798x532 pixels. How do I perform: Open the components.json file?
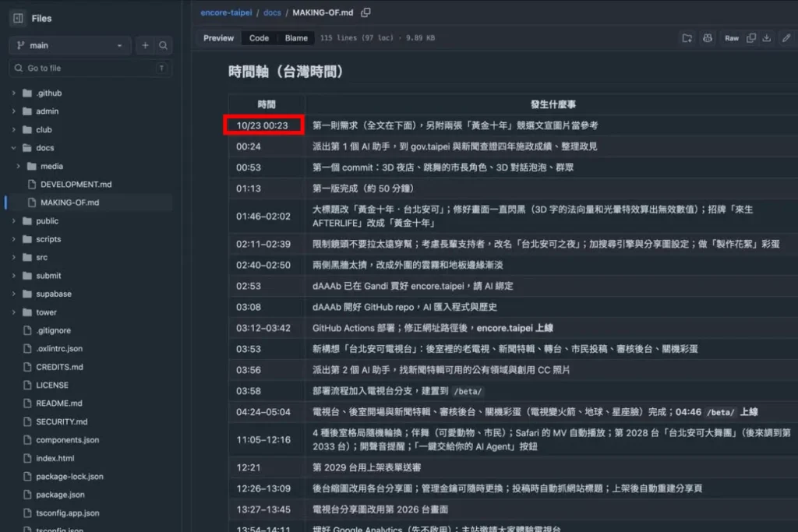pos(68,440)
